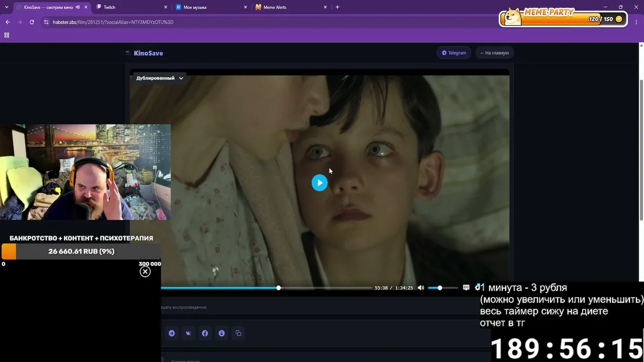Open the apps grid on the bookmarks bar
Screen dimensions: 644x362
click(x=7, y=35)
